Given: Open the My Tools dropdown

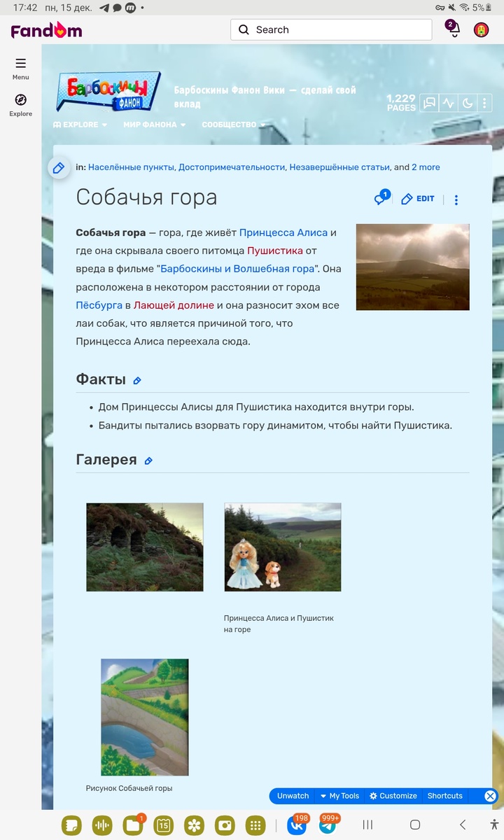Looking at the screenshot, I should coord(339,796).
